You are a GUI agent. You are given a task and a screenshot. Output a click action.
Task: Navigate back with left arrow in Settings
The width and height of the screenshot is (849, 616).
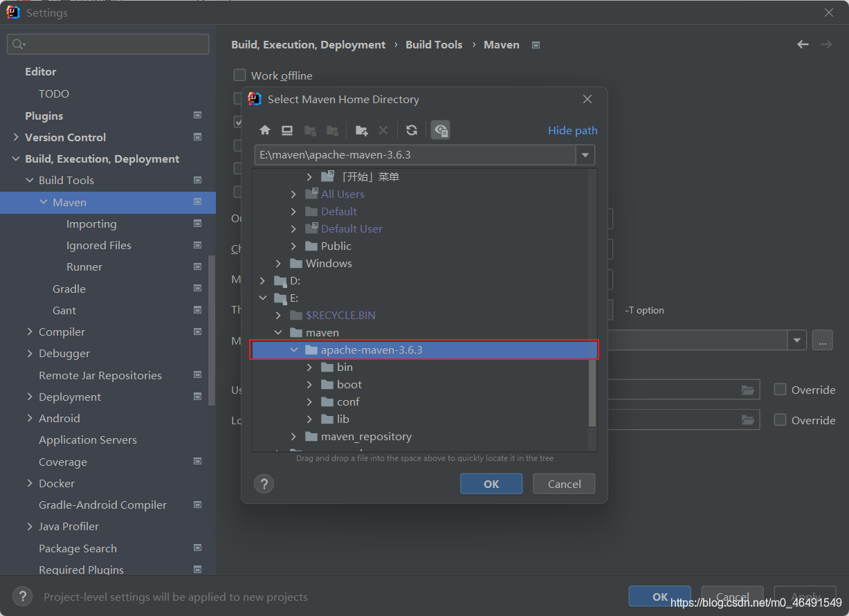coord(803,44)
